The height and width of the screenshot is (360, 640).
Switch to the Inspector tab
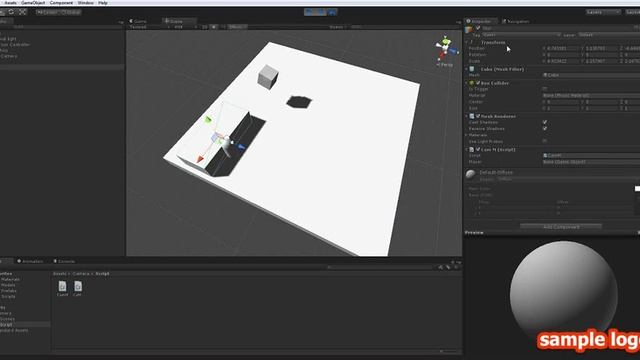pyautogui.click(x=482, y=21)
